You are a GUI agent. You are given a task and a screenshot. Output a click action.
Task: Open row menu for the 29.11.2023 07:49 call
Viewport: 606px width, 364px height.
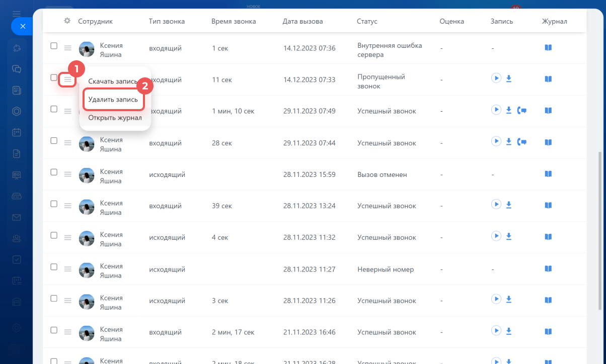tap(68, 111)
